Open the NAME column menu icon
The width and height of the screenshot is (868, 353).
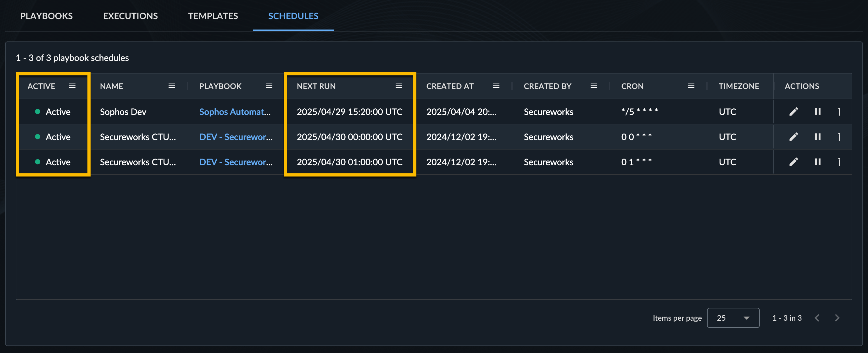(171, 86)
